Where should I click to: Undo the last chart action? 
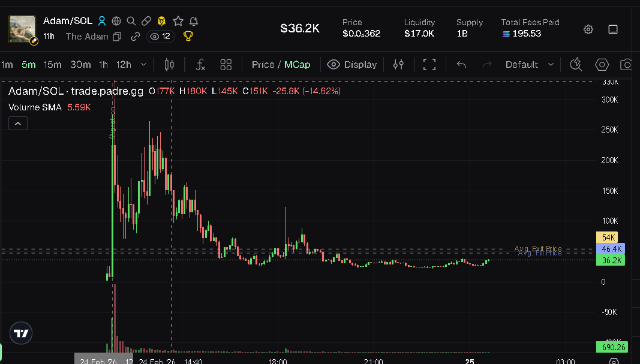[461, 65]
